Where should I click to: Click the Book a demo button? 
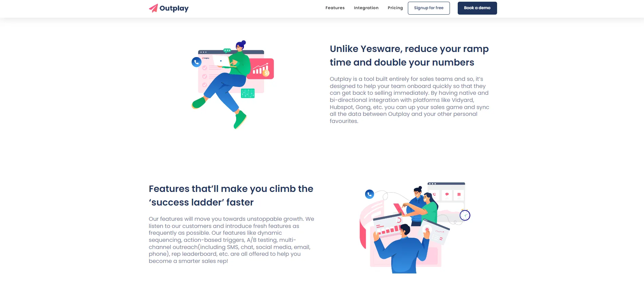(477, 8)
